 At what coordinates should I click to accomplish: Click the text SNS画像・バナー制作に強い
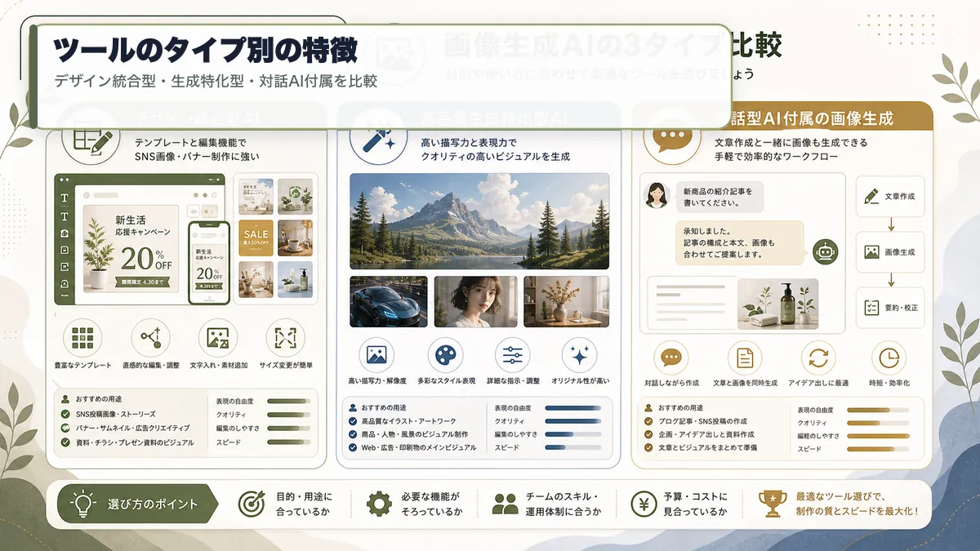[x=197, y=156]
